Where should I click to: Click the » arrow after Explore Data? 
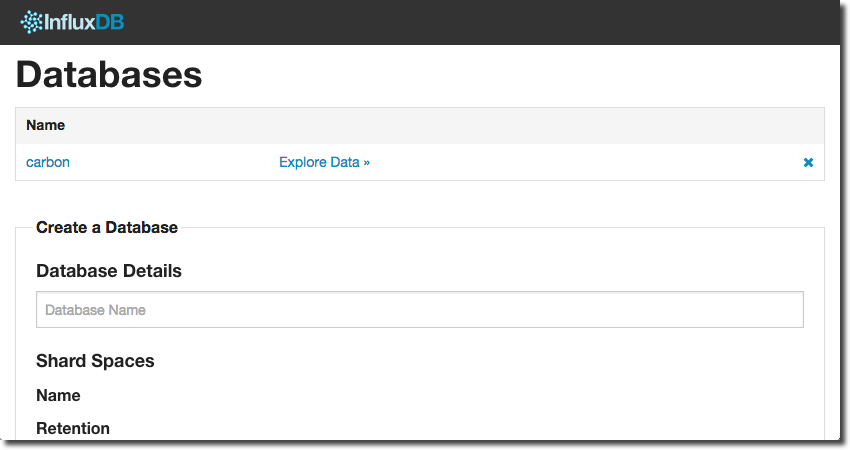click(x=366, y=162)
